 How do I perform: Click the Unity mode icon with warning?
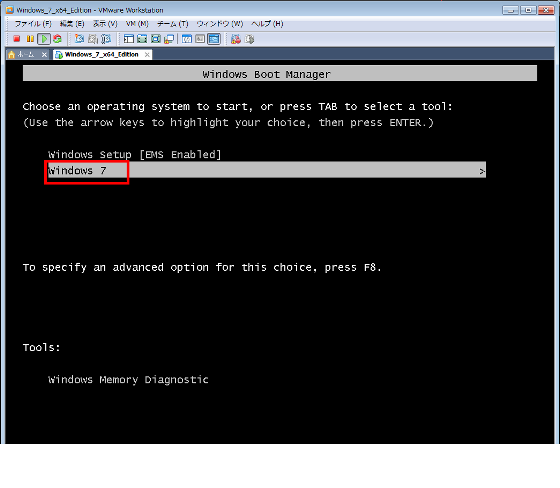tap(169, 39)
